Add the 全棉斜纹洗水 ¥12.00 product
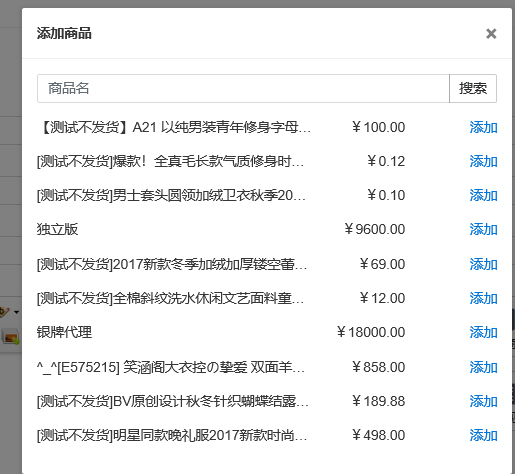Screen dimensions: 515x474 coord(483,298)
